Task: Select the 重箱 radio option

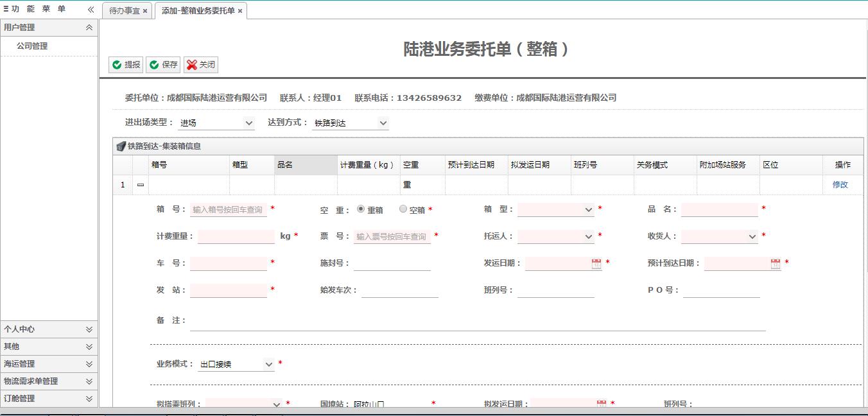Action: (x=361, y=209)
